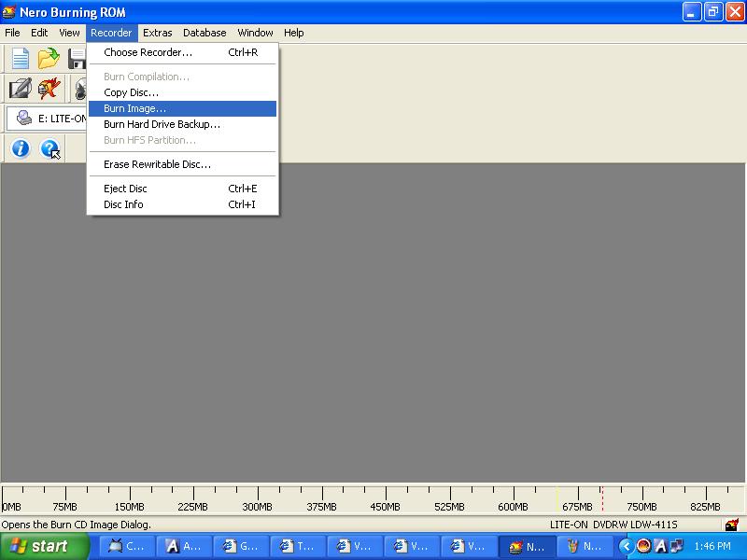Click the New Compilation document icon

click(20, 59)
